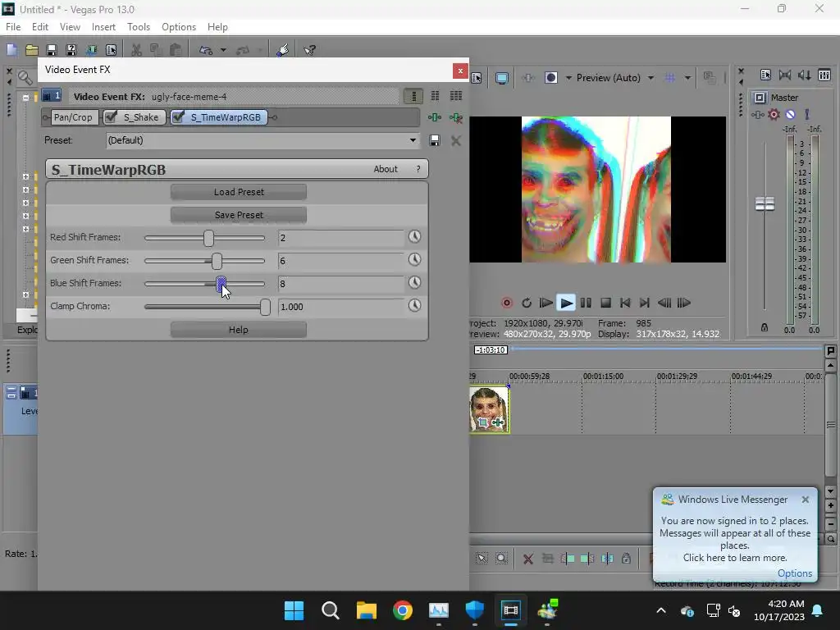This screenshot has height=630, width=840.
Task: Save the preset with floppy icon
Action: 435,140
